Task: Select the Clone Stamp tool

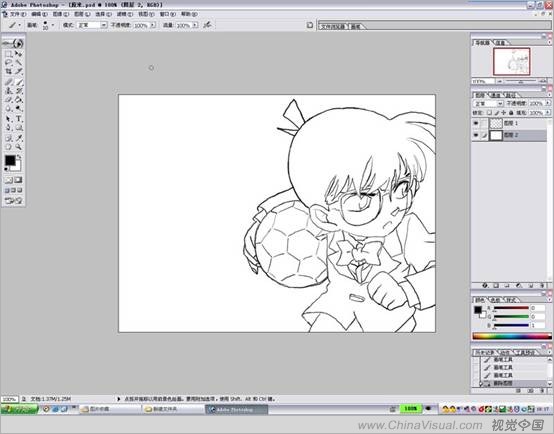Action: (8, 91)
